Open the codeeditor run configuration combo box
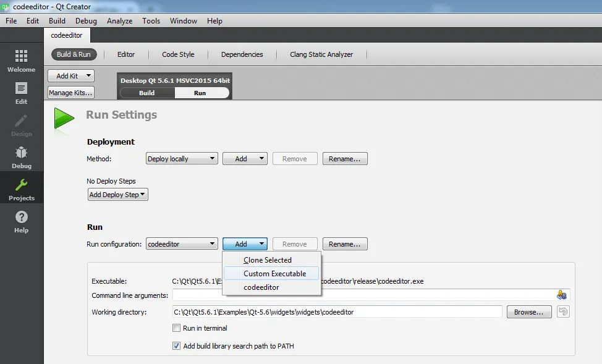The height and width of the screenshot is (364, 602). [x=182, y=244]
